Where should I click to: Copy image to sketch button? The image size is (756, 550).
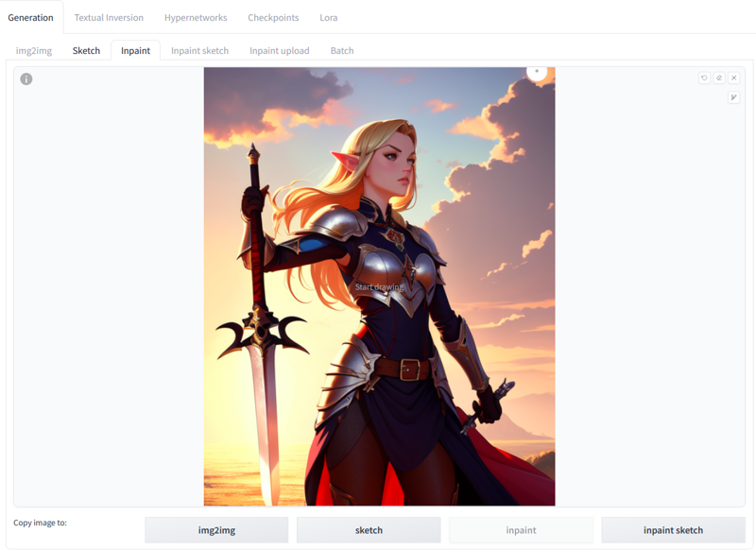(369, 530)
